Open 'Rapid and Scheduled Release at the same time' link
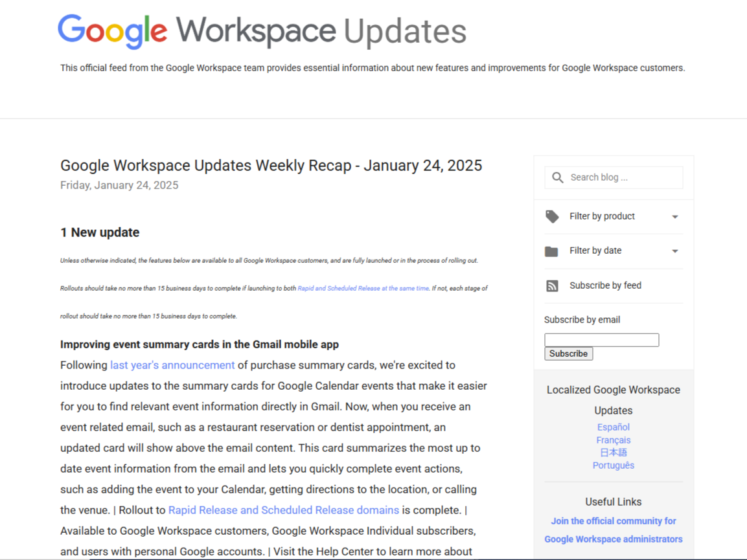Image resolution: width=747 pixels, height=560 pixels. tap(363, 288)
